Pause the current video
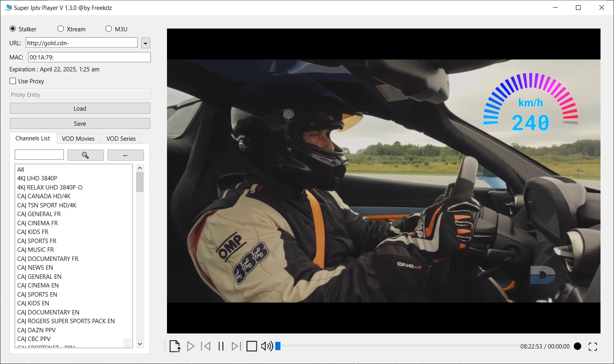 (221, 346)
